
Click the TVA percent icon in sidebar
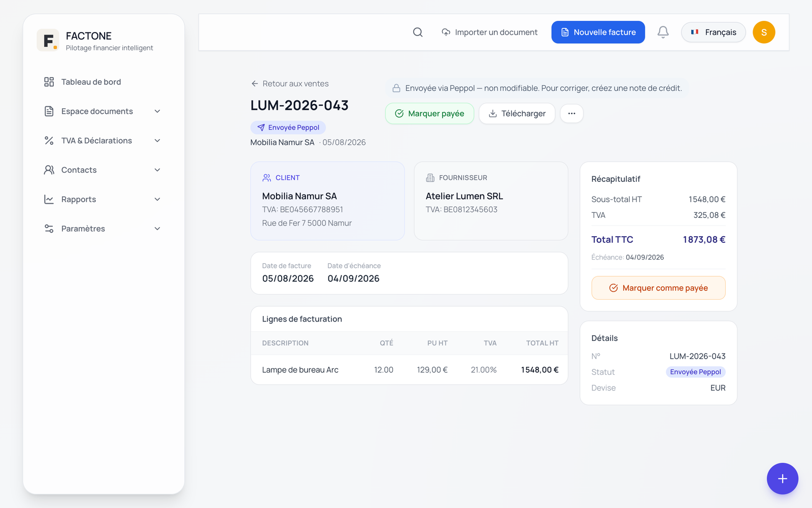[49, 141]
